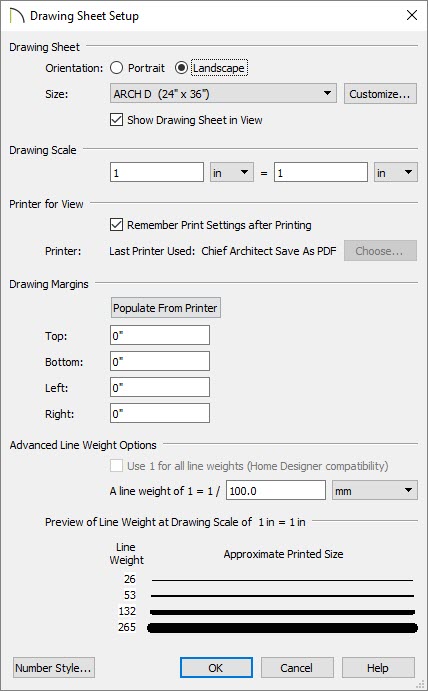Click the Top margin input field

[x=160, y=335]
